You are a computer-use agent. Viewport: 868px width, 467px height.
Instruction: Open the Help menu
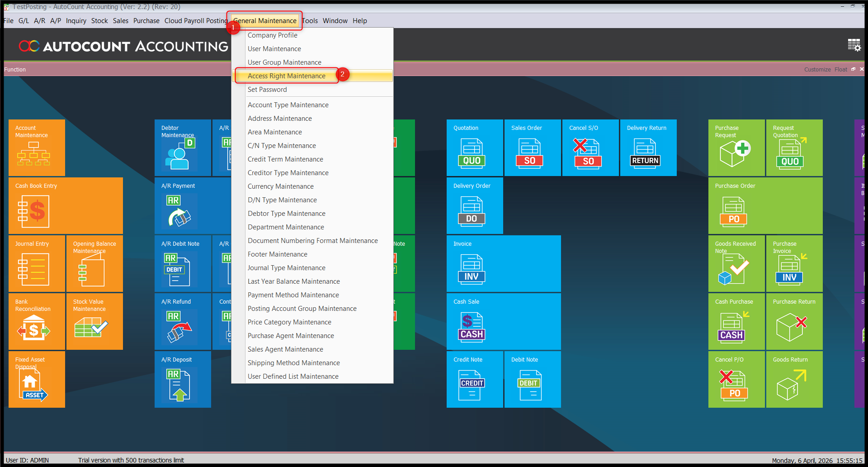click(x=360, y=21)
